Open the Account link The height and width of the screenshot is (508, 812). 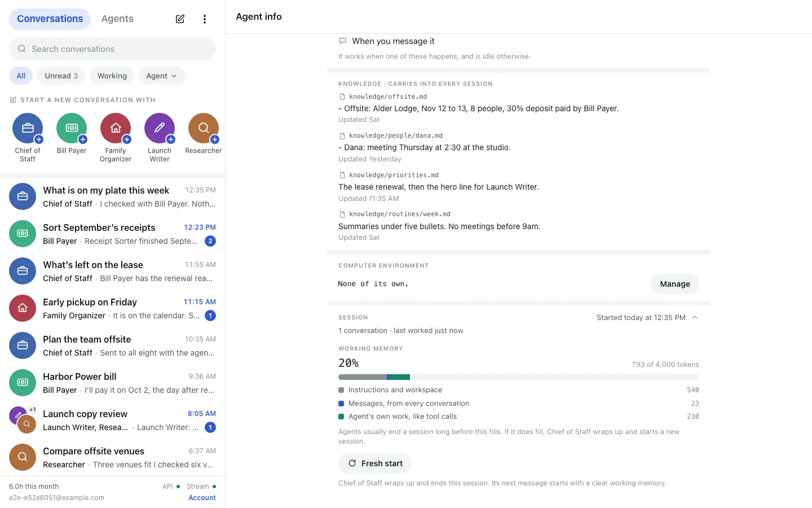[202, 498]
